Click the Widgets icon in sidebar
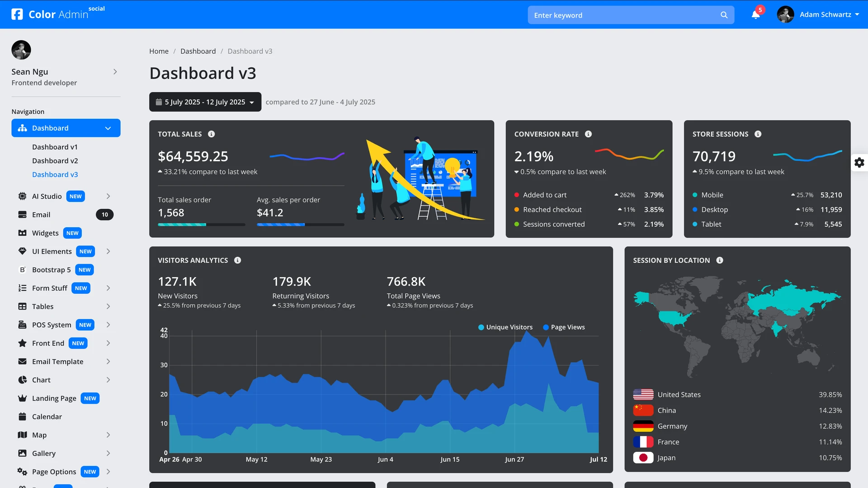The height and width of the screenshot is (488, 868). coord(22,233)
